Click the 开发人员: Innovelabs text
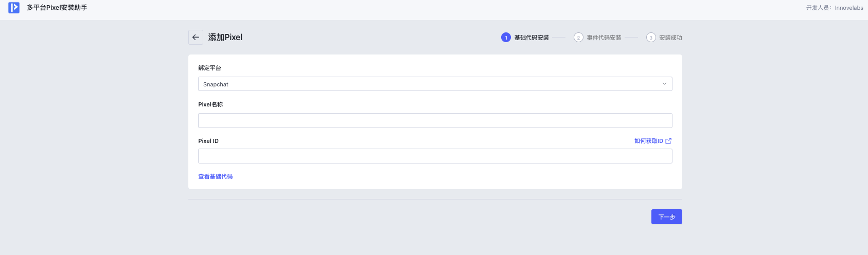868x255 pixels. point(835,8)
